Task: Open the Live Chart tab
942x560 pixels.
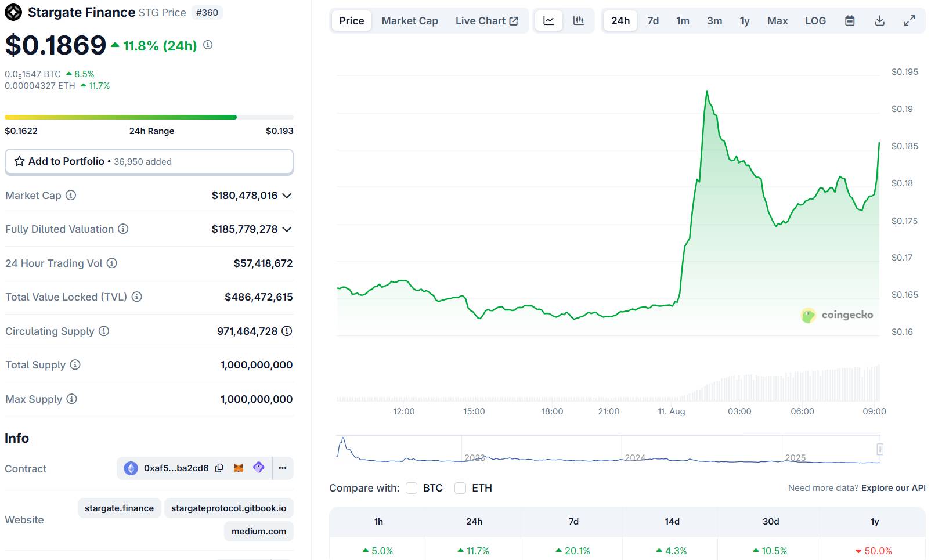Action: pos(486,21)
